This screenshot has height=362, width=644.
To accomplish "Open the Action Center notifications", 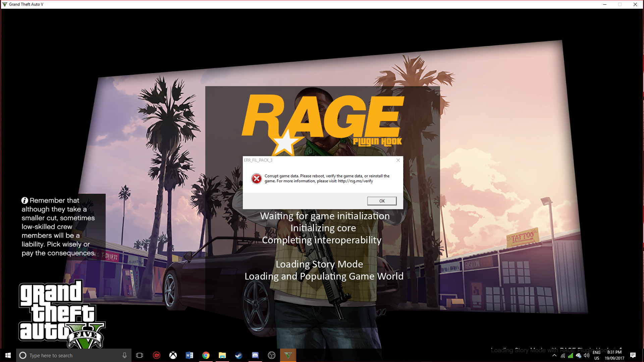I will 633,355.
